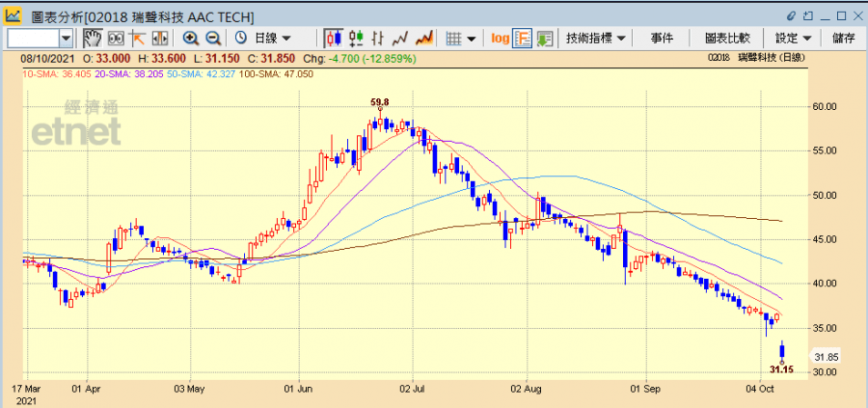Open the 技術指標 menu
The image size is (868, 408).
coord(595,38)
